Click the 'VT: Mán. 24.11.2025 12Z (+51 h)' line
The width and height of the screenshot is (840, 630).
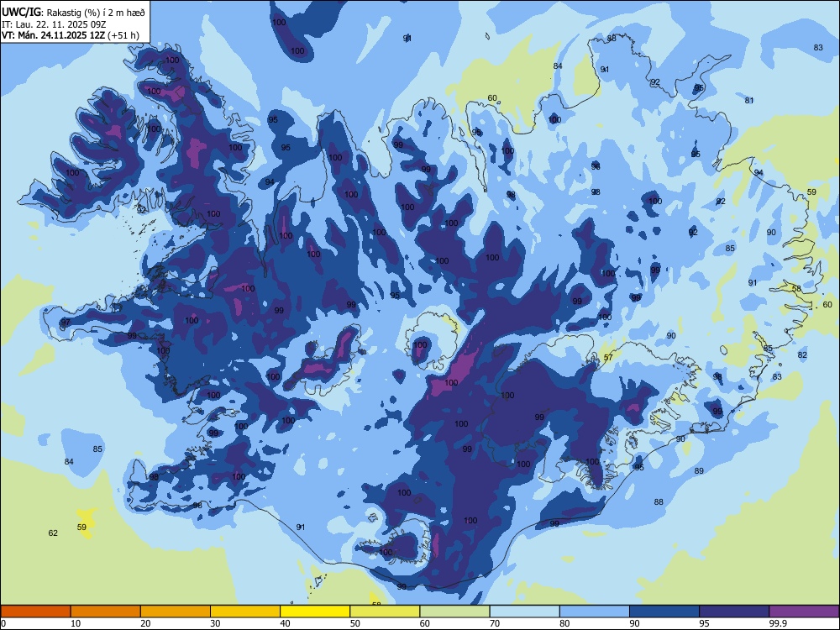[x=71, y=35]
